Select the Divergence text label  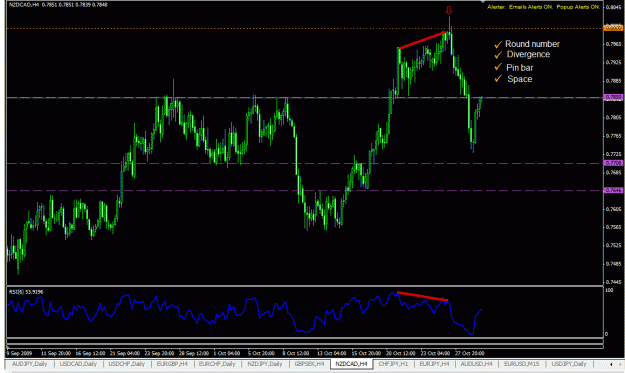[528, 54]
